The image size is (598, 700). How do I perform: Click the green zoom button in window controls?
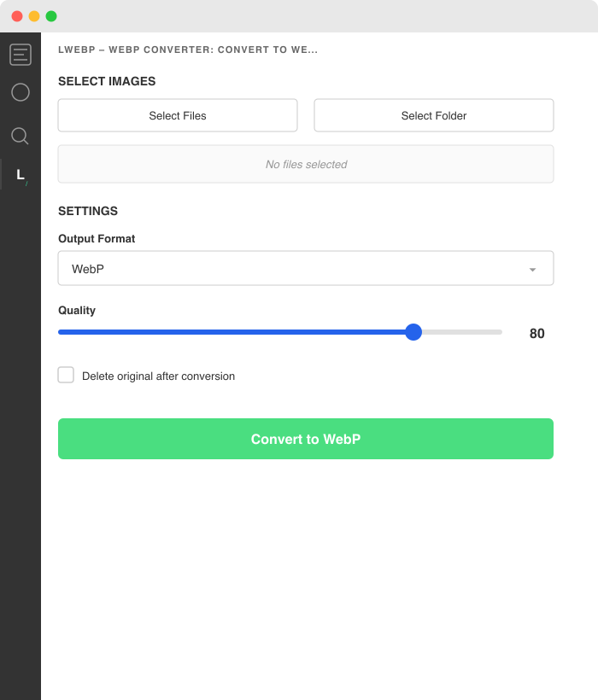(x=53, y=15)
